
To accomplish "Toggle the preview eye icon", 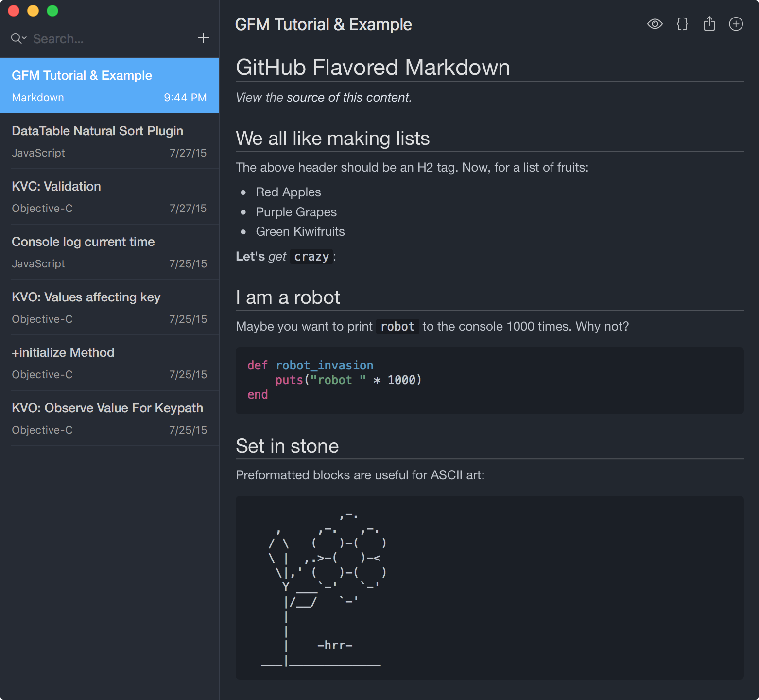I will pyautogui.click(x=655, y=24).
